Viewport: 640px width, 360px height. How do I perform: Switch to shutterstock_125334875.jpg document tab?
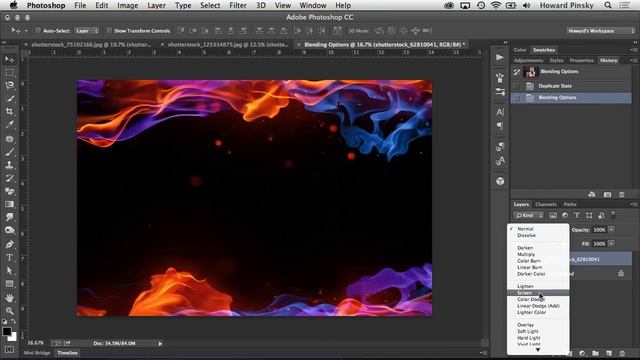point(228,44)
